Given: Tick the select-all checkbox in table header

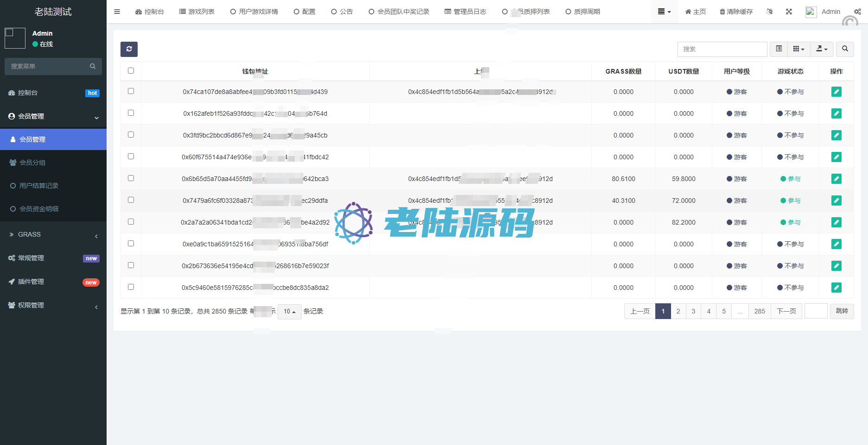Looking at the screenshot, I should coord(131,71).
